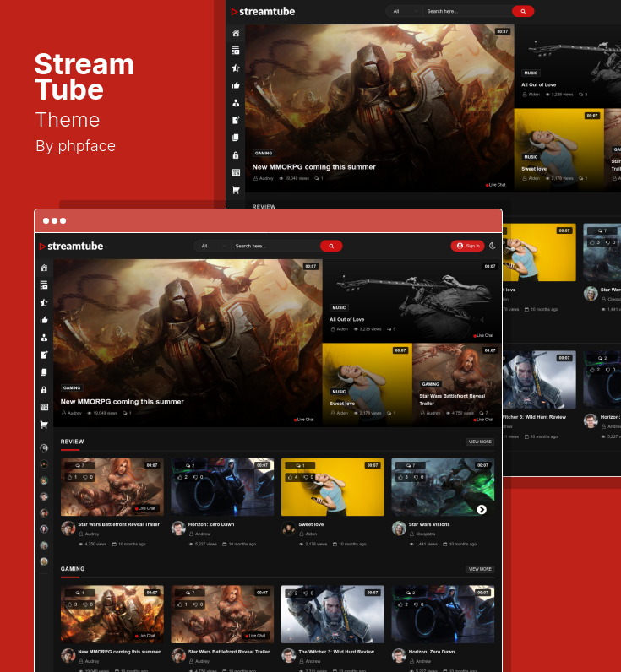Click author Cleopatra under Star Wars Visions
Screen dimensions: 621x672
(x=425, y=534)
